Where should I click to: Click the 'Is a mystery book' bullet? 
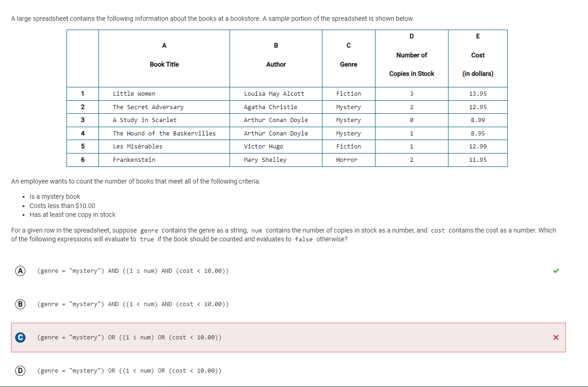[x=55, y=197]
